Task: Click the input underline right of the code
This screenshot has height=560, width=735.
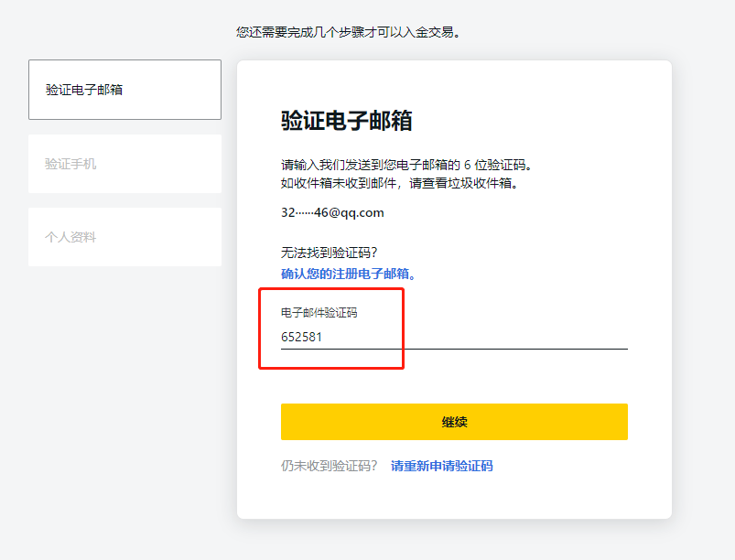Action: tap(515, 349)
